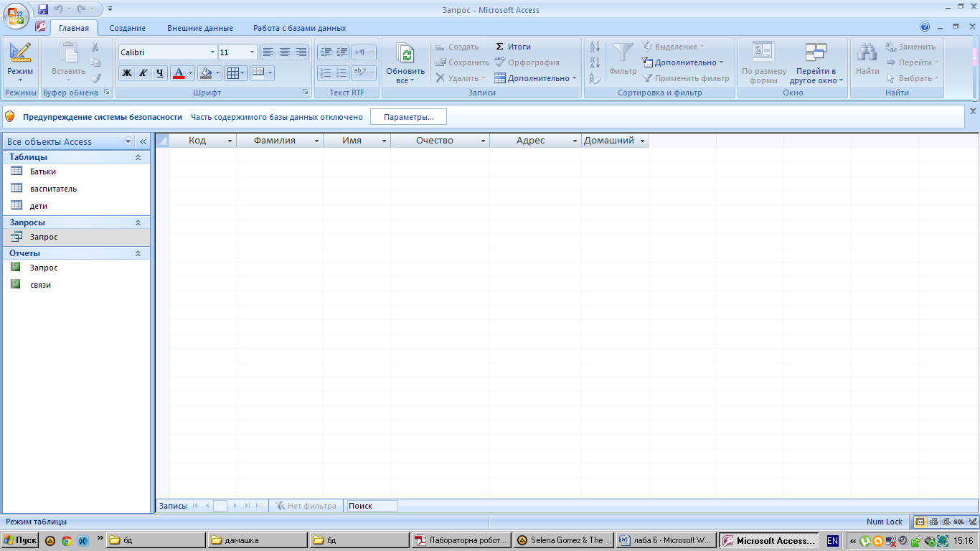The height and width of the screenshot is (551, 980).
Task: Click the Save icon in quick access toolbar
Action: click(x=43, y=9)
